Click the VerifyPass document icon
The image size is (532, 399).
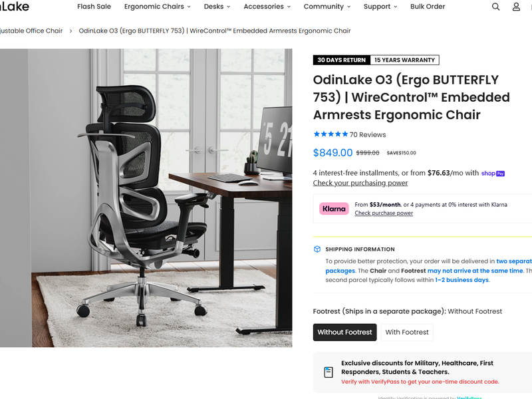click(x=329, y=372)
